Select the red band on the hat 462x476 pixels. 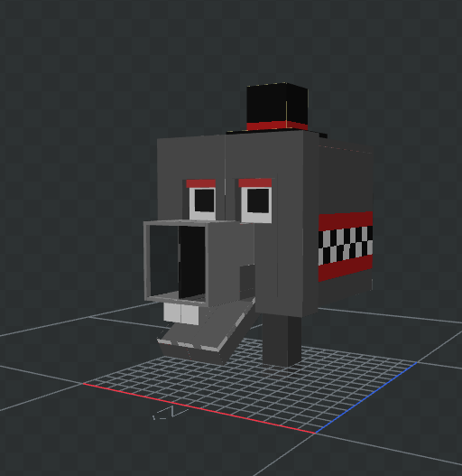pyautogui.click(x=277, y=126)
